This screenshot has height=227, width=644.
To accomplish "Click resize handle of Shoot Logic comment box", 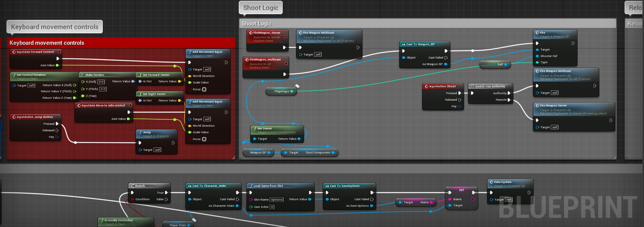I will (614, 157).
